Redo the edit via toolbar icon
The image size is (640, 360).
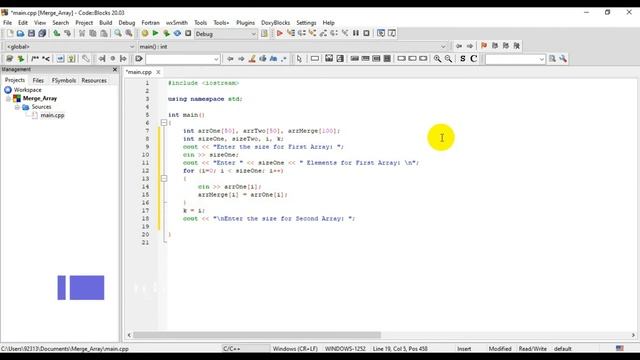67,33
